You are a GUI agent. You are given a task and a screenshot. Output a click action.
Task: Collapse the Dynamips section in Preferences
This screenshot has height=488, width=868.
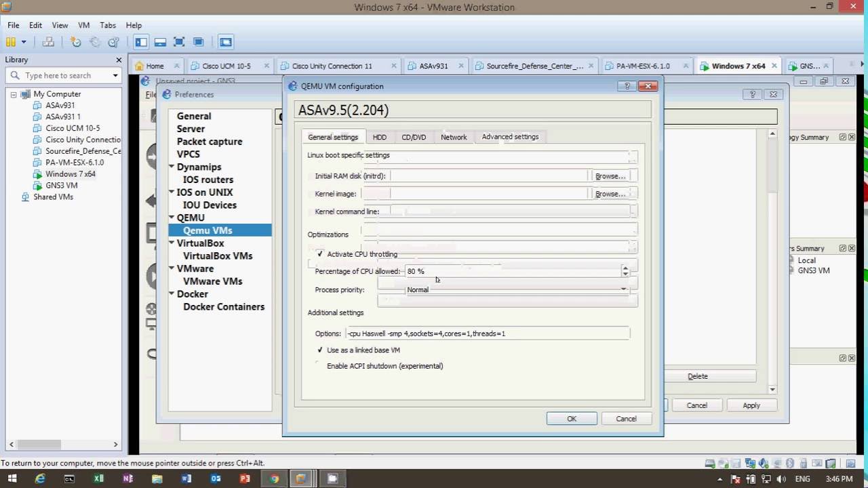click(172, 167)
